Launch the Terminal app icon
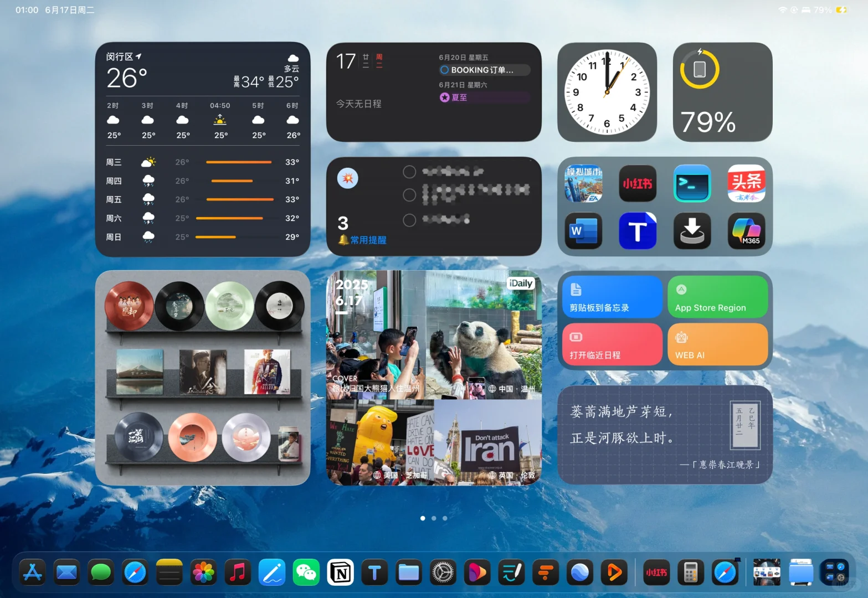 692,183
